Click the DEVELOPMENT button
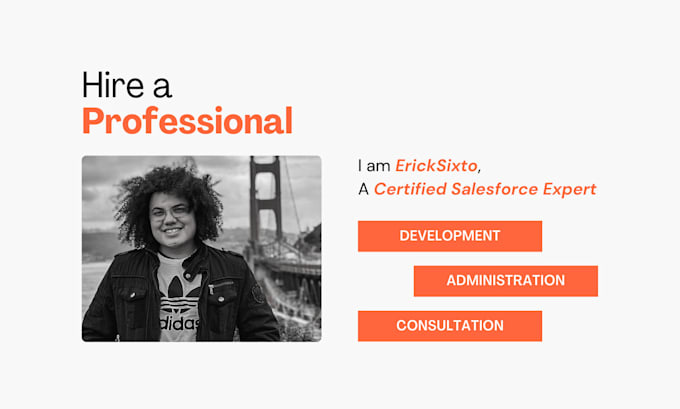 click(x=449, y=236)
